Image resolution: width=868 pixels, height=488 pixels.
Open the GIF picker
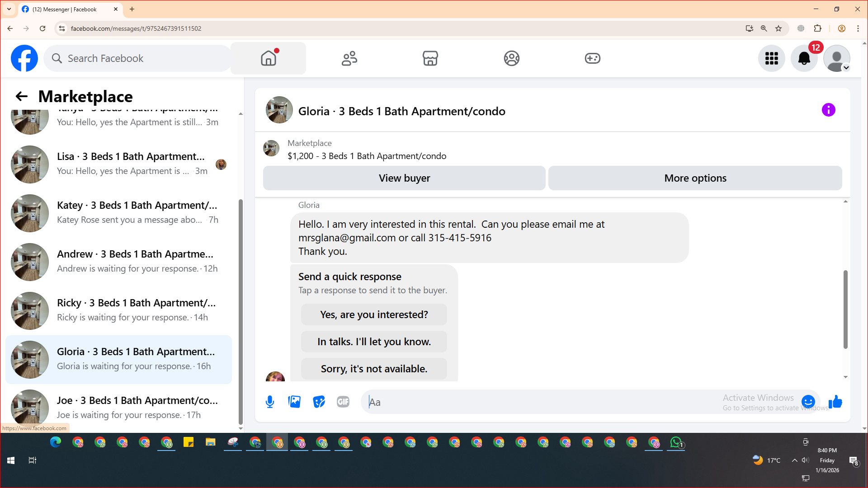[x=343, y=402]
